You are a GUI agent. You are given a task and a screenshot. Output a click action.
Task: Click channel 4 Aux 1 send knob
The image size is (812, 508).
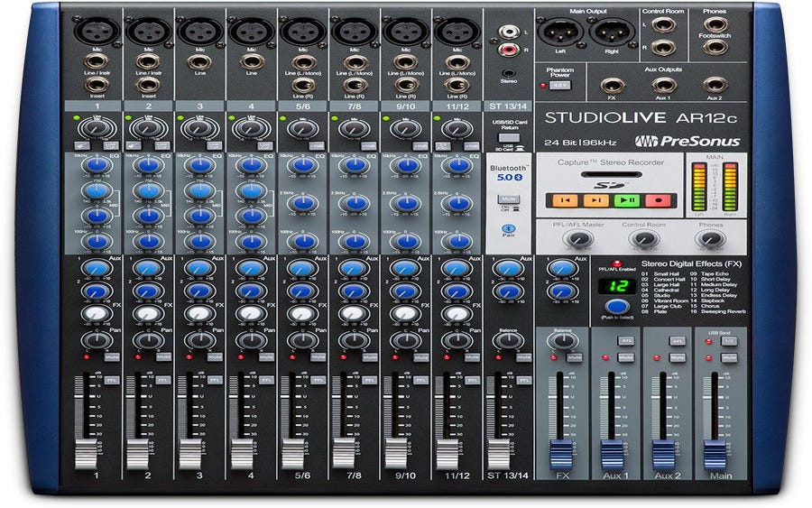click(251, 269)
